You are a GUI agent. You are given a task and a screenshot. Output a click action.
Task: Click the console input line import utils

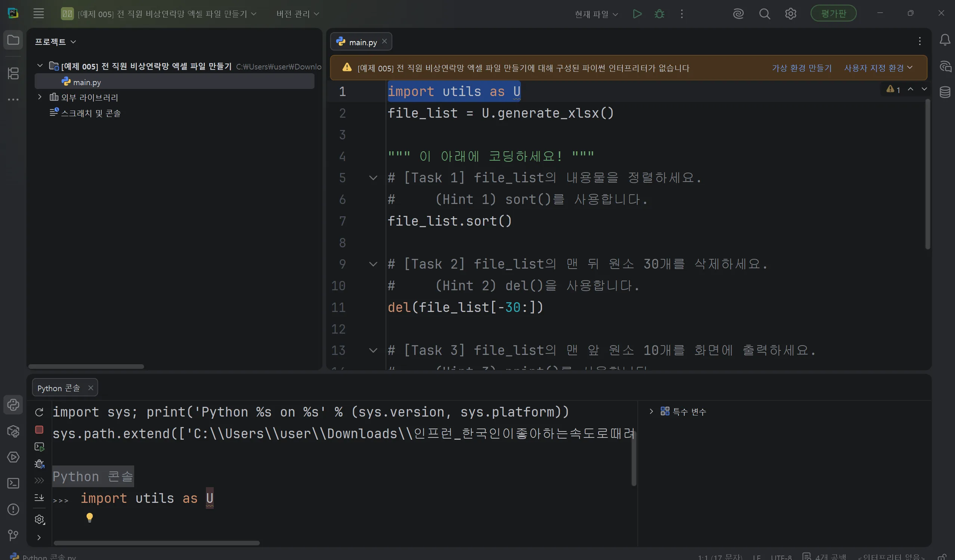(147, 498)
